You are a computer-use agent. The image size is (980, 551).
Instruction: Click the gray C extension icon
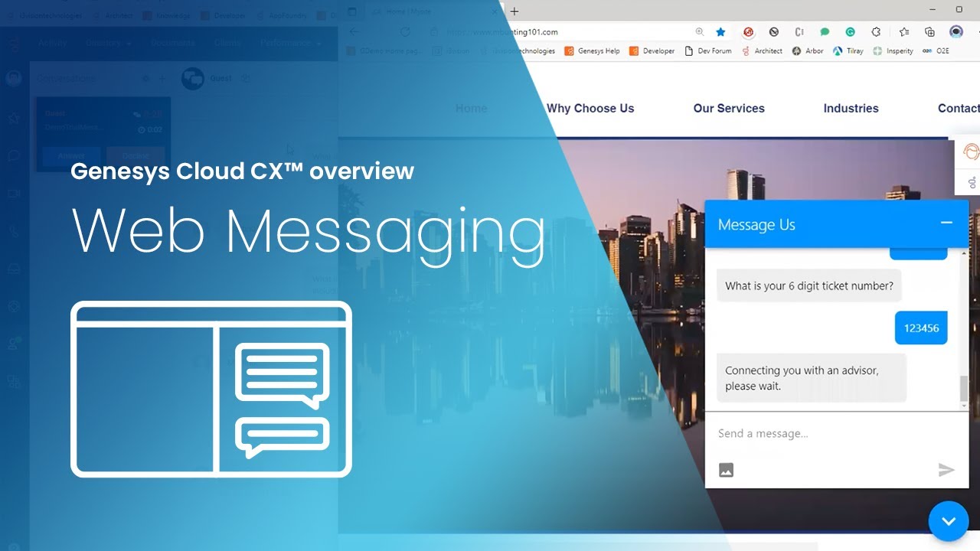click(x=799, y=32)
